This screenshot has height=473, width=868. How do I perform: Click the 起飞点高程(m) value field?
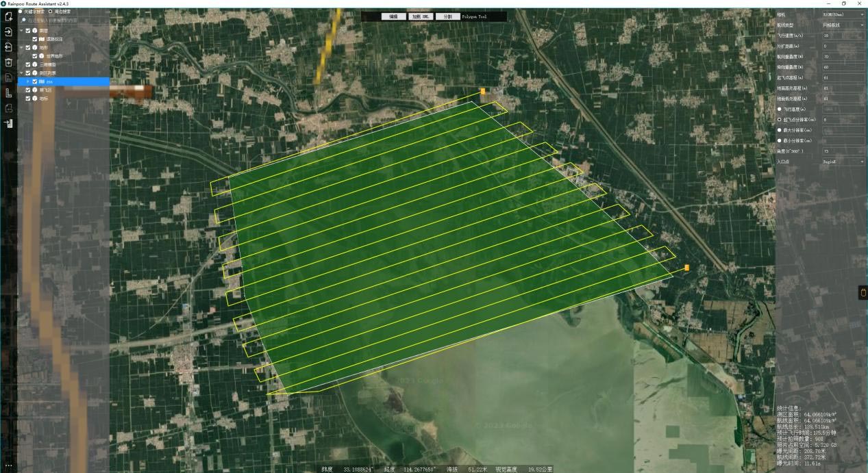843,77
